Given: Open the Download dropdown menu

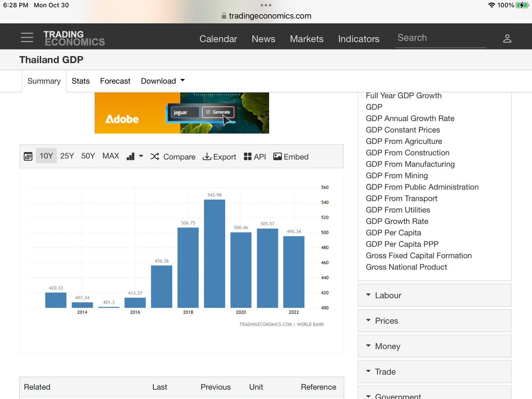Looking at the screenshot, I should click(x=163, y=81).
